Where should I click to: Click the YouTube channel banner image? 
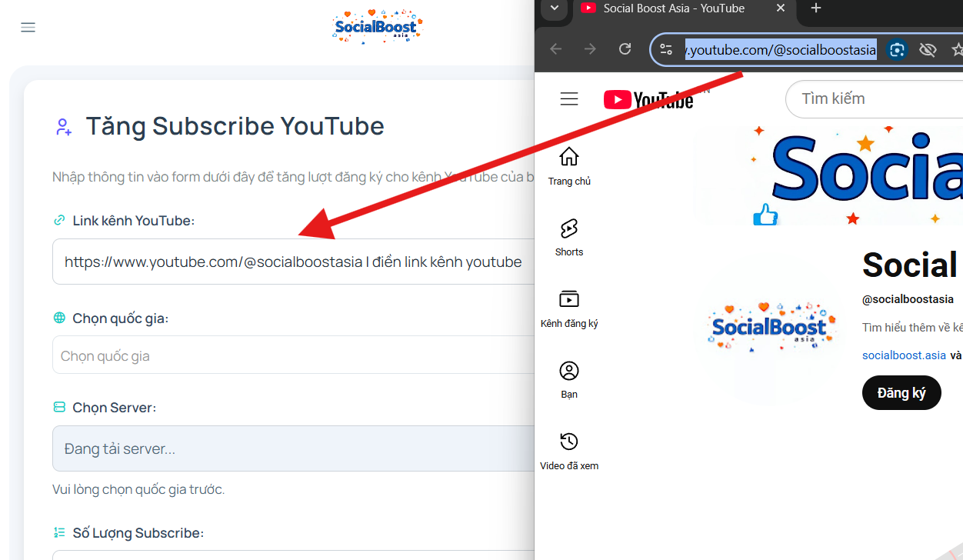coord(828,175)
